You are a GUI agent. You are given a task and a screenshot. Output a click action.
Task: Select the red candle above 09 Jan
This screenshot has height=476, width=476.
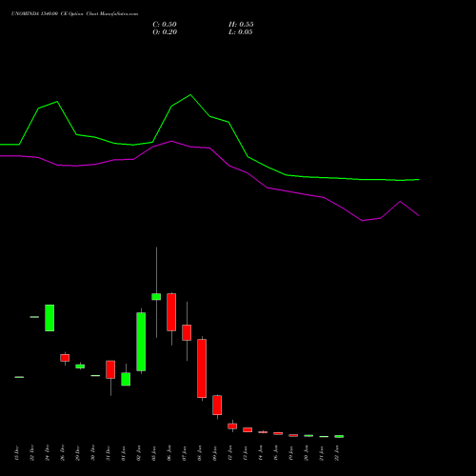click(x=217, y=406)
